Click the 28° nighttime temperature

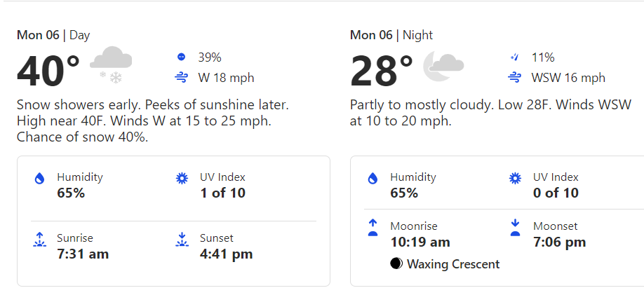tap(381, 71)
